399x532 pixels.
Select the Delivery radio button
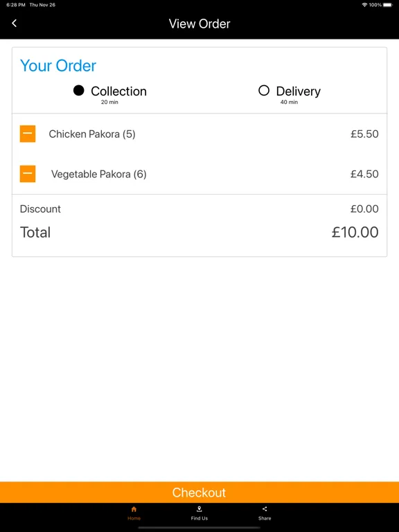click(x=264, y=91)
